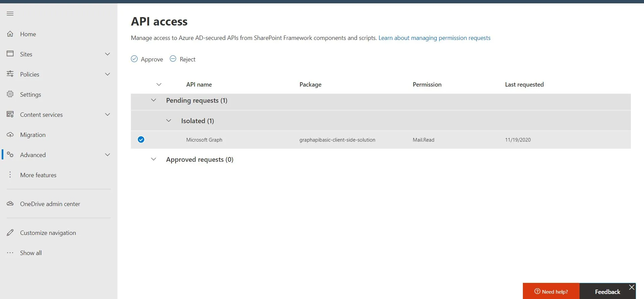Select Show all in navigation
Screen dimensions: 644x299
click(31, 253)
